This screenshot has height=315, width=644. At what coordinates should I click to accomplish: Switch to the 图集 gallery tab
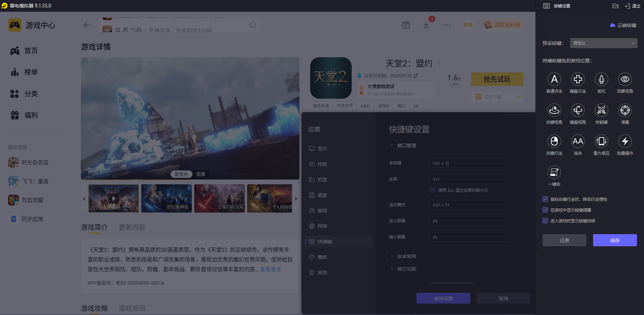(201, 174)
